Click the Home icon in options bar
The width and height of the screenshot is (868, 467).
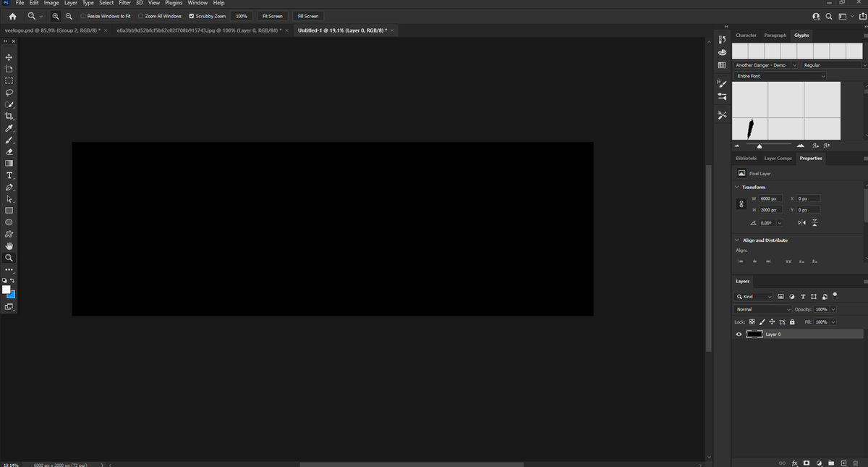12,16
